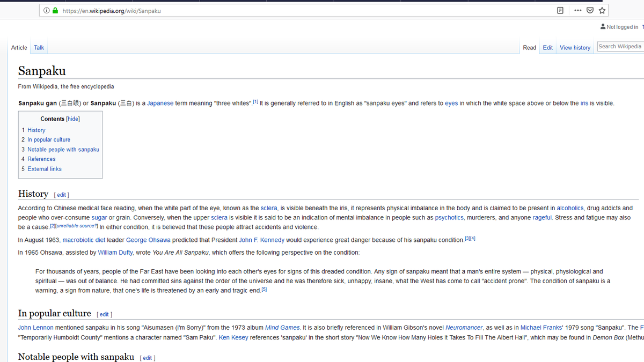Open the eyes link in intro
This screenshot has width=644, height=362.
[x=451, y=104]
